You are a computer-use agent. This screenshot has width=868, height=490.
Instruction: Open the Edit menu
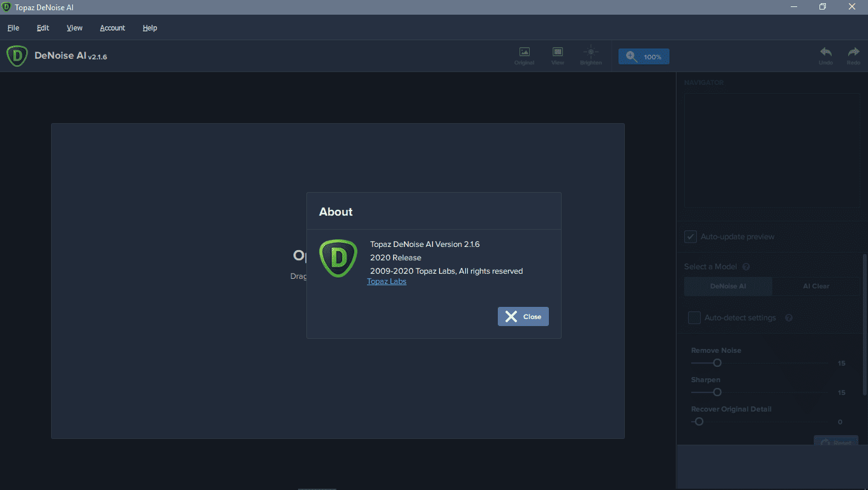(x=43, y=28)
